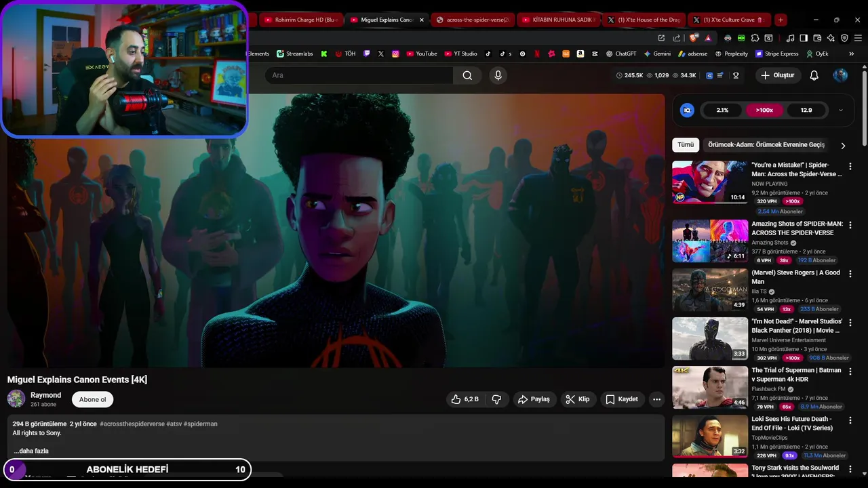This screenshot has height=488, width=868.
Task: Open the Amazon bookmark icon
Action: [581, 54]
